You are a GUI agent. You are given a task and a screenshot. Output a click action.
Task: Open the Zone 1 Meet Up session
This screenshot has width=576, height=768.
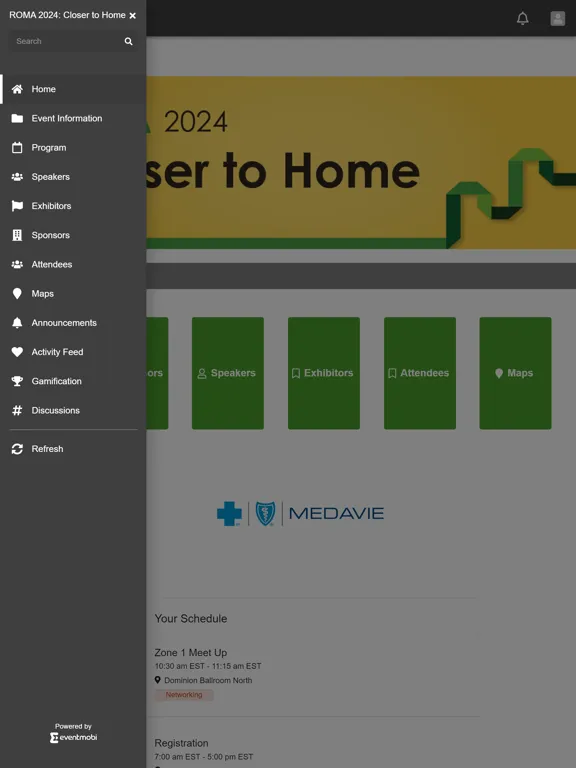[x=191, y=652]
